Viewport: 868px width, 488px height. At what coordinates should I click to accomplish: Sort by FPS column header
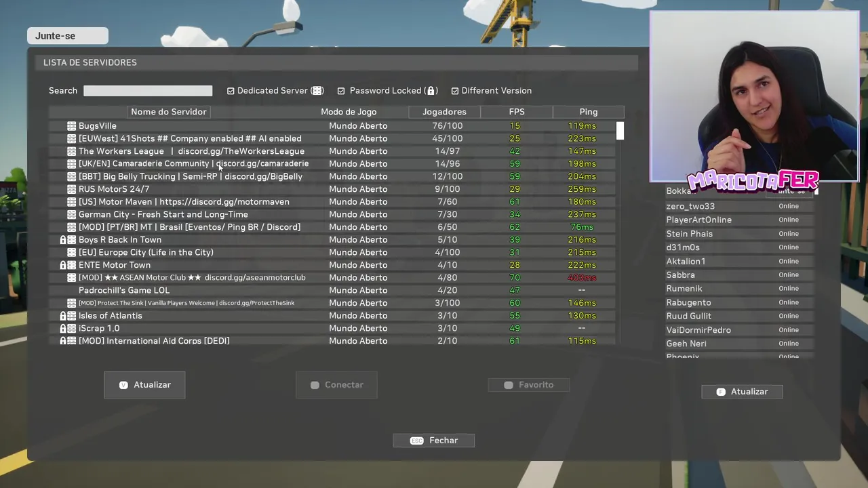click(517, 112)
